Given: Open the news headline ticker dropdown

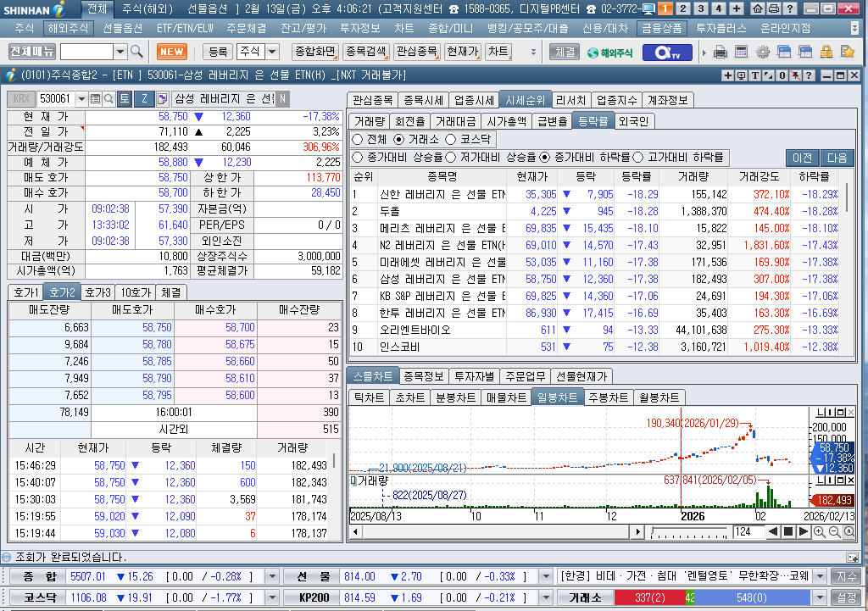Looking at the screenshot, I should 821,577.
